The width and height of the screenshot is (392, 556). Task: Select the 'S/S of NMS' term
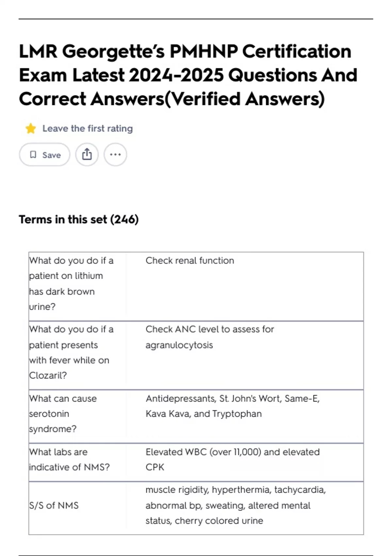(54, 505)
